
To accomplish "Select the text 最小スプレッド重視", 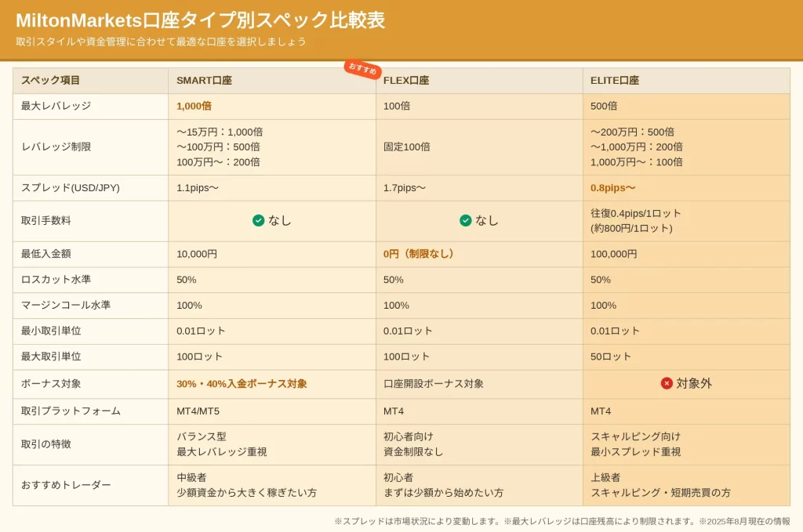I will tap(635, 451).
